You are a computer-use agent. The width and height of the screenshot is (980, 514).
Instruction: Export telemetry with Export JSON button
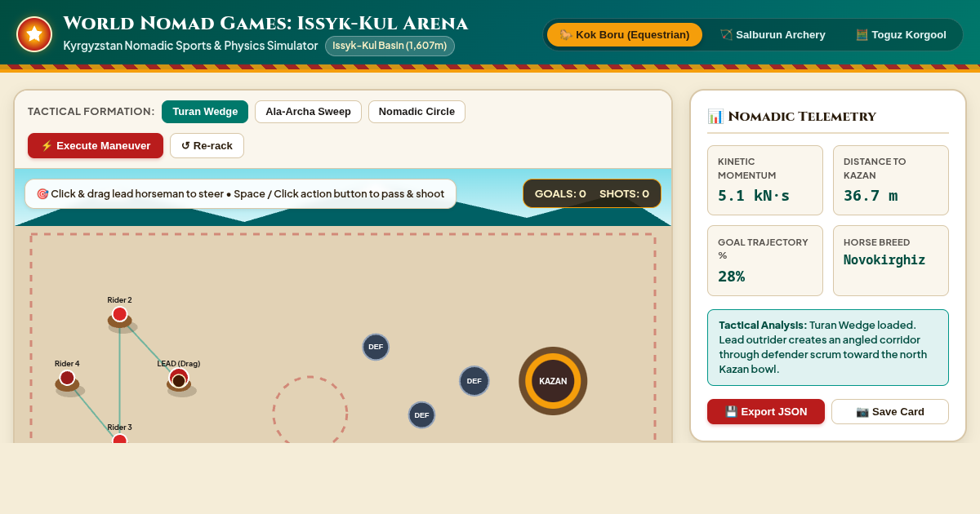[766, 411]
